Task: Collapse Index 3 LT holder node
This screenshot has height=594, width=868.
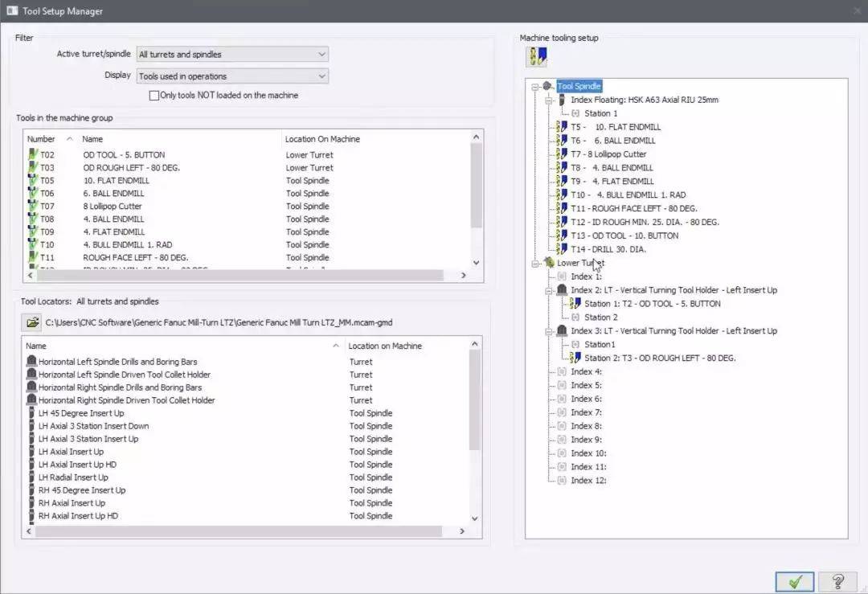Action: pos(549,332)
